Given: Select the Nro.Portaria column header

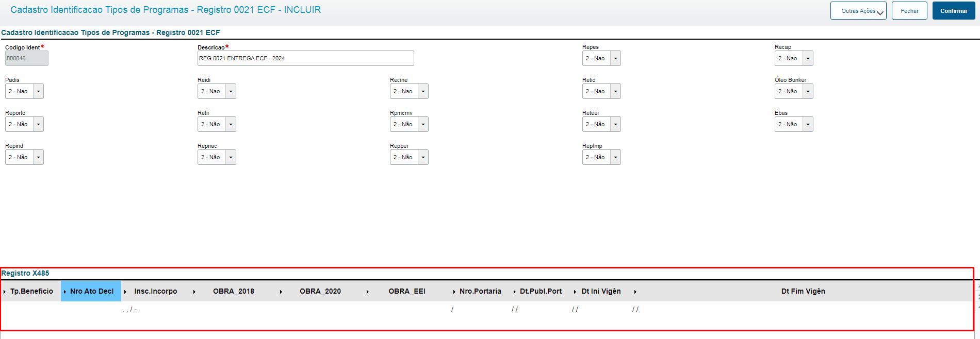Looking at the screenshot, I should point(480,291).
